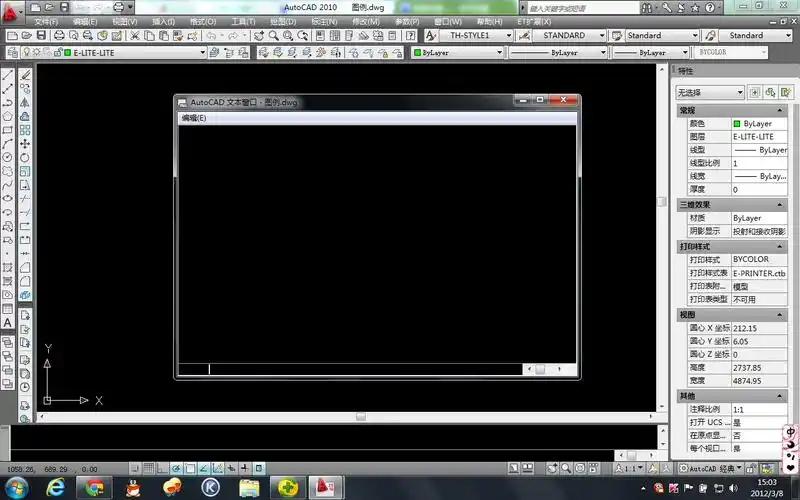Click the binoculars search icon in title bar

[647, 8]
